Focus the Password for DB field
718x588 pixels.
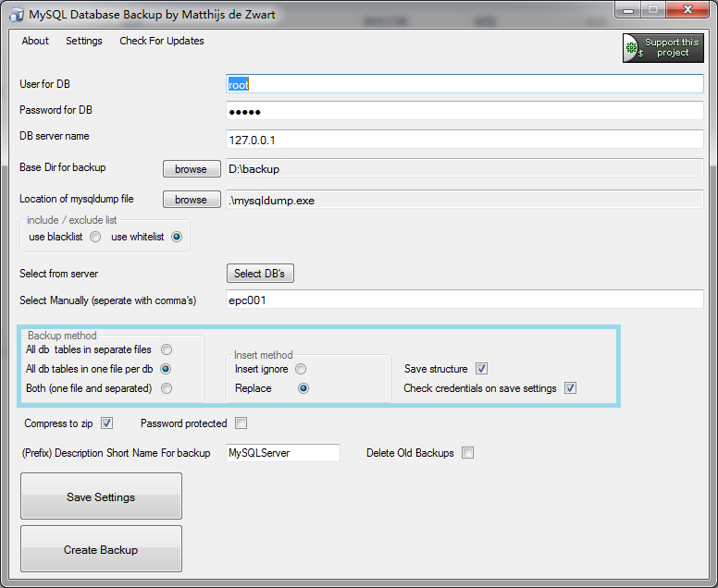point(464,111)
